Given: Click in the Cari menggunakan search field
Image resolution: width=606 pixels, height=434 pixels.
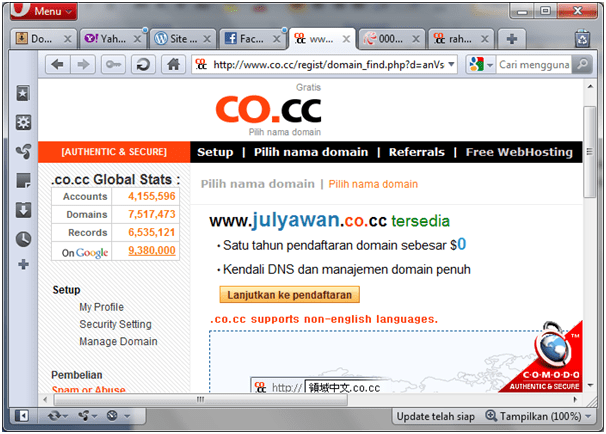Looking at the screenshot, I should coord(533,65).
